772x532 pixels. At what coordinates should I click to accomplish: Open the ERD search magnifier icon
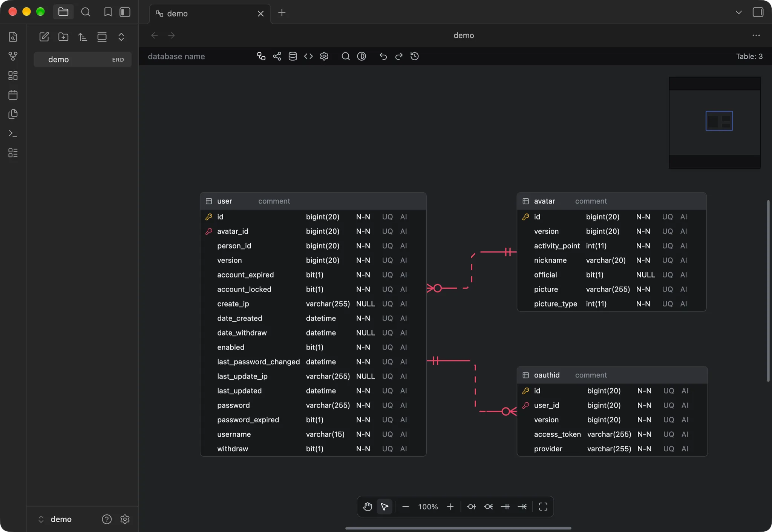coord(346,56)
